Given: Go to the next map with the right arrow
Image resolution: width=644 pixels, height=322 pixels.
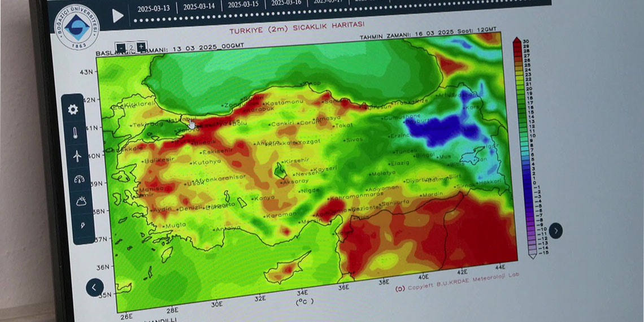Looking at the screenshot, I should pyautogui.click(x=556, y=231).
